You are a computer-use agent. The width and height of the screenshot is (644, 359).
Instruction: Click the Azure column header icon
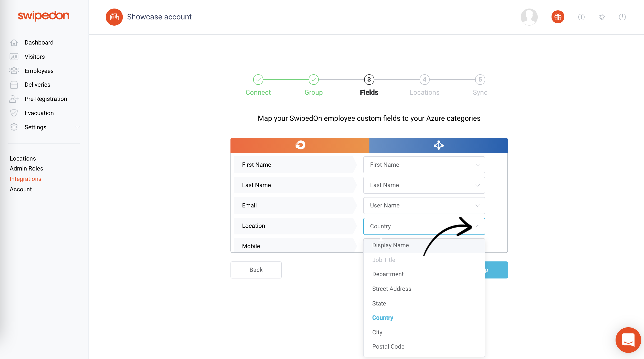click(439, 145)
